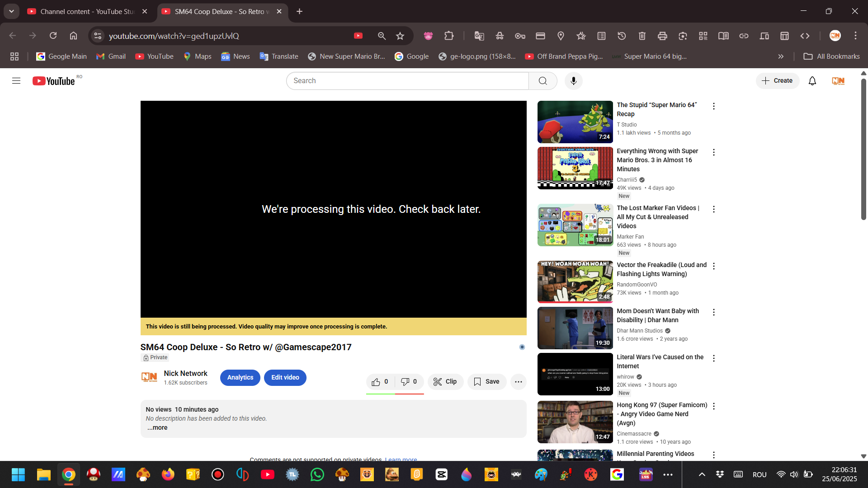
Task: Open the browser Print toolbar icon
Action: pos(662,36)
